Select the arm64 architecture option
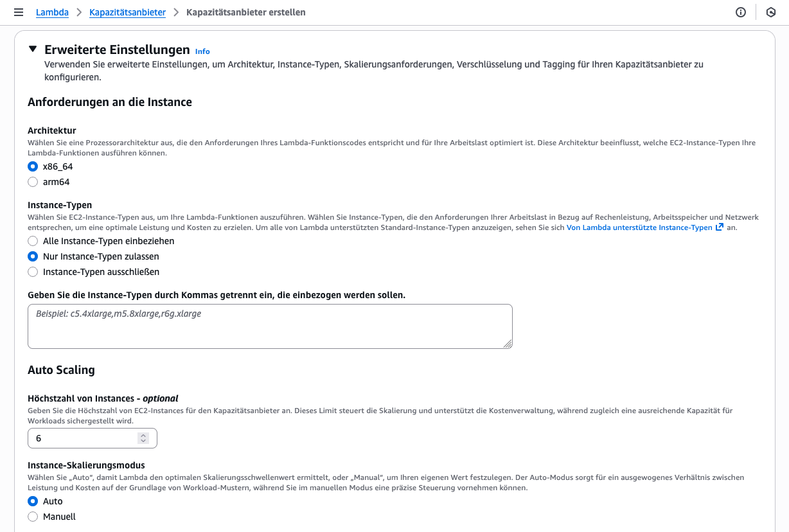789x532 pixels. (33, 182)
